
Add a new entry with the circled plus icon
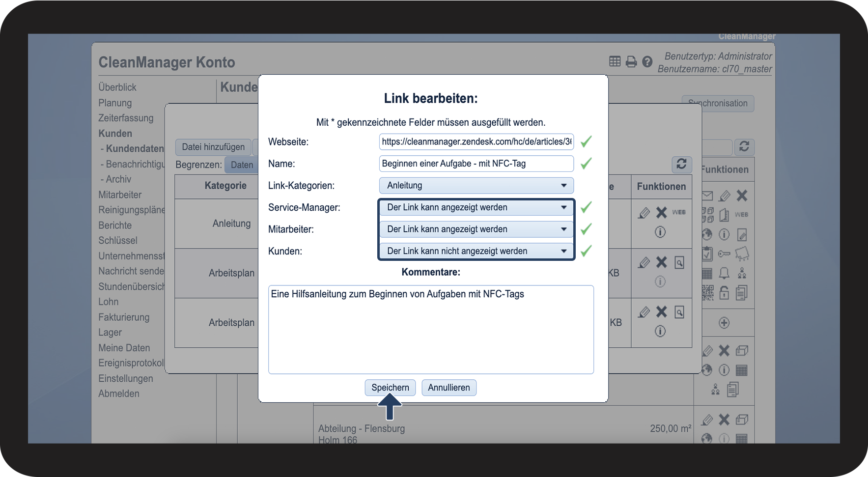tap(724, 323)
